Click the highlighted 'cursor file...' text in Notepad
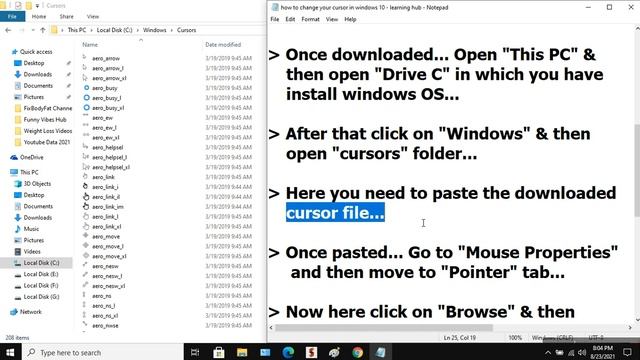Image resolution: width=640 pixels, height=360 pixels. (x=335, y=213)
